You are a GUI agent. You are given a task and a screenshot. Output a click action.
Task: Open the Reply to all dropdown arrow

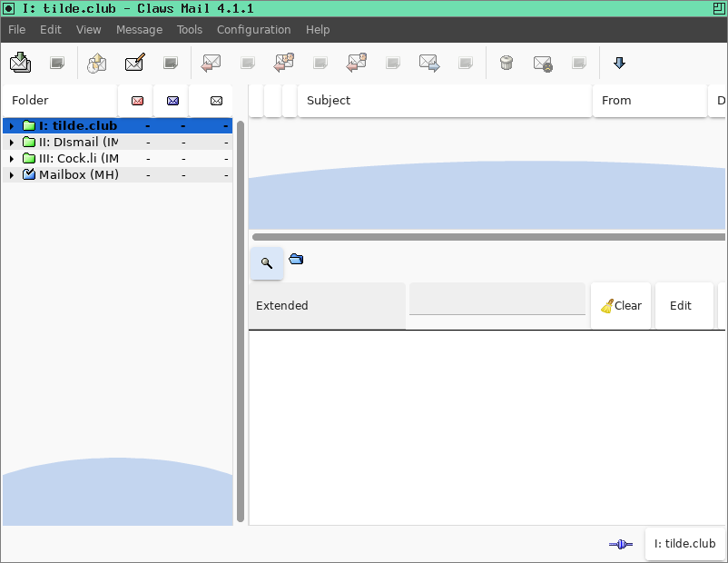tap(320, 63)
